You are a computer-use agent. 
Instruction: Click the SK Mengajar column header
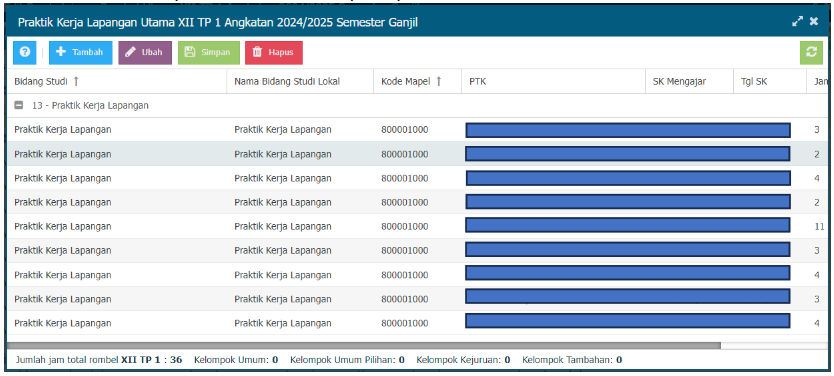click(689, 81)
